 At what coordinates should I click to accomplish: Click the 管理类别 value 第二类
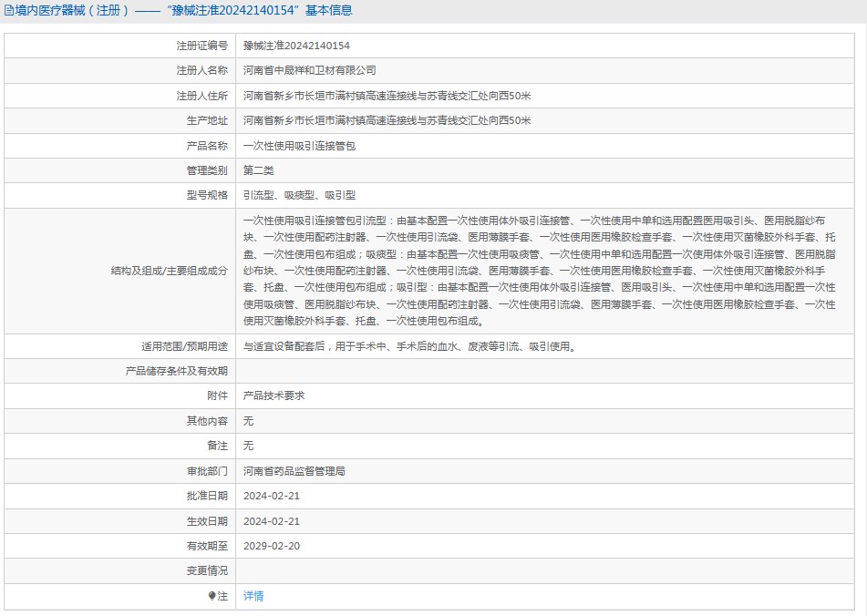[258, 169]
